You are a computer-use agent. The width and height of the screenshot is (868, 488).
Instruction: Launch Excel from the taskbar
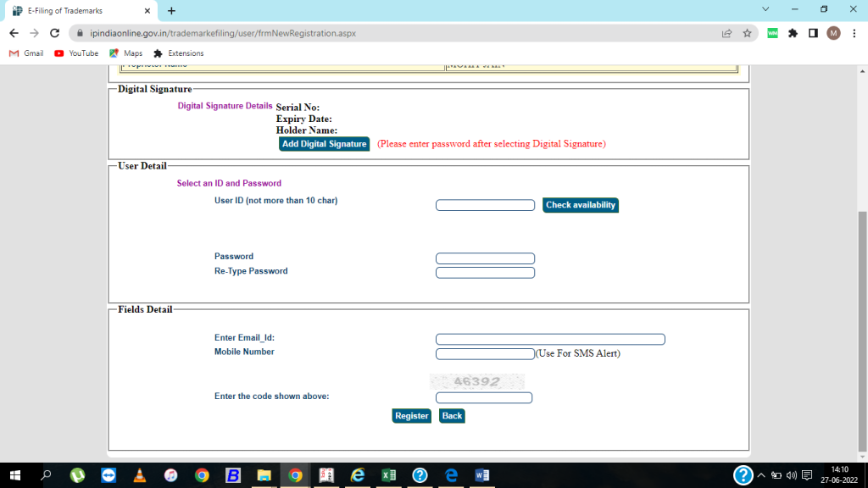coord(388,475)
